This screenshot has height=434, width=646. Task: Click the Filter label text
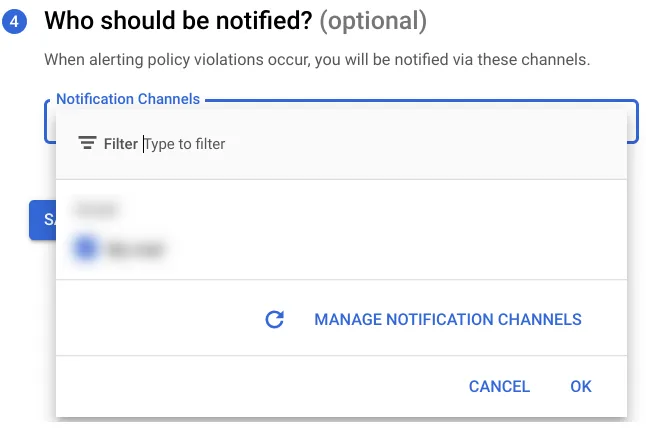coord(121,144)
